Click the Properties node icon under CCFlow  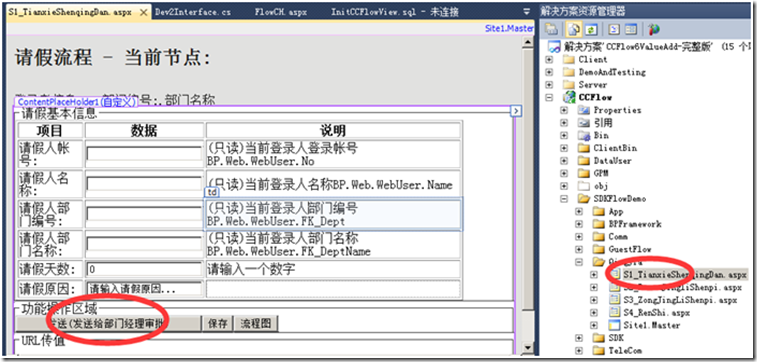584,110
